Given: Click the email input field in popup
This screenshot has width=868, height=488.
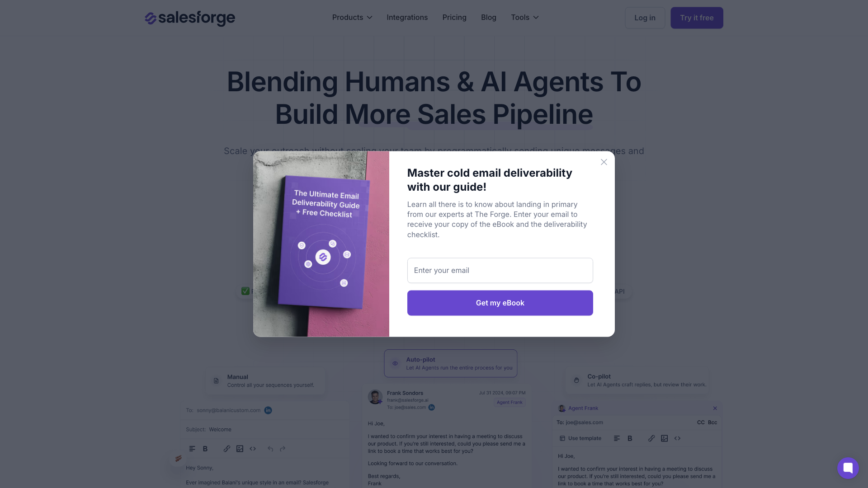Looking at the screenshot, I should tap(500, 270).
